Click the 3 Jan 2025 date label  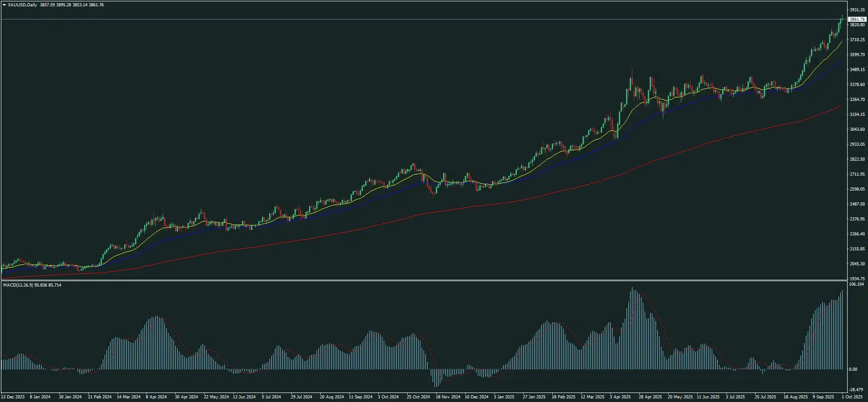click(x=504, y=397)
